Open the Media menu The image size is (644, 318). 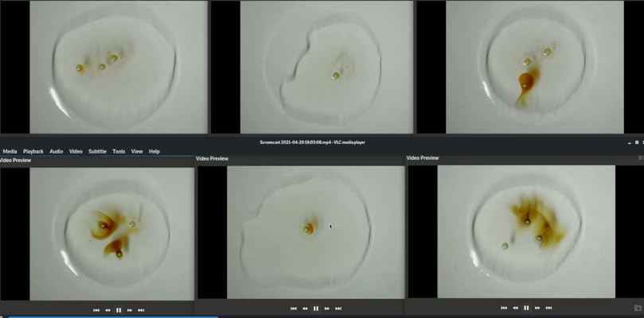coord(10,151)
